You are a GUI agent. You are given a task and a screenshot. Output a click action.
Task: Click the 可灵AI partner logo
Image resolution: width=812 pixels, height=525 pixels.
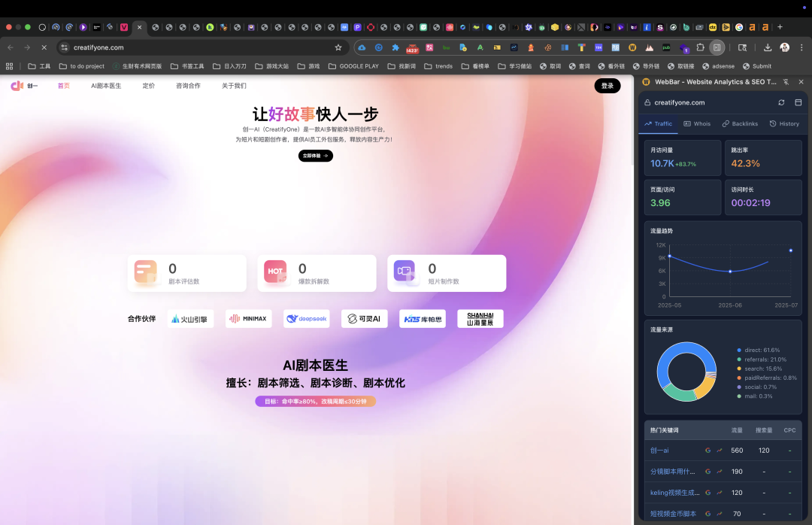pyautogui.click(x=365, y=319)
